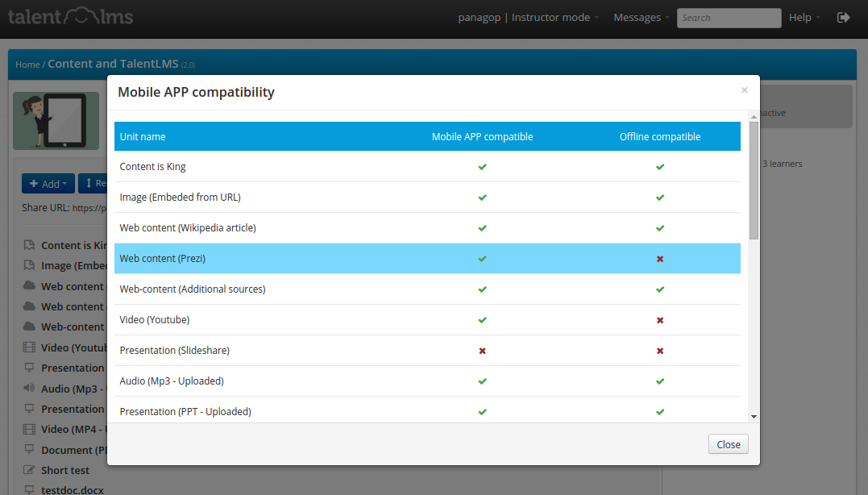Click offline checkmark for Wikipedia article row
The image size is (868, 495).
tap(660, 228)
